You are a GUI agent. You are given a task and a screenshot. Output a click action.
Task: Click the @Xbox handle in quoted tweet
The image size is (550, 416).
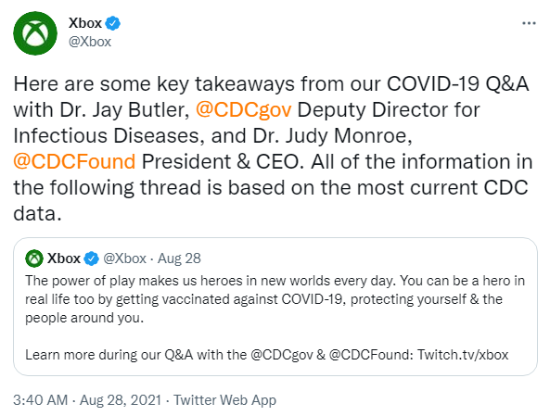pyautogui.click(x=125, y=259)
